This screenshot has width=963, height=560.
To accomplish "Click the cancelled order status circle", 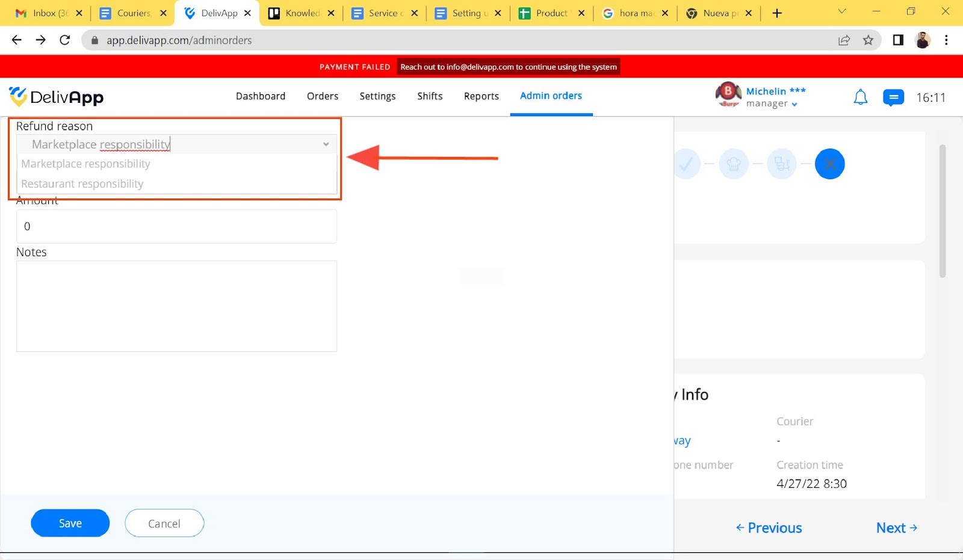I will 829,164.
